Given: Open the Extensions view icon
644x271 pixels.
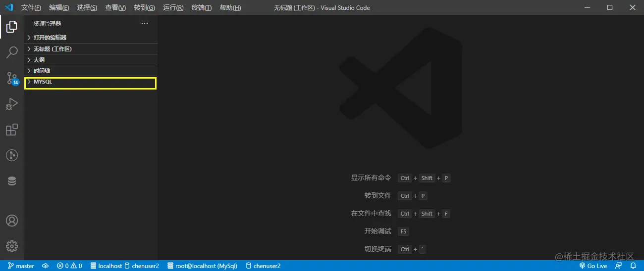Looking at the screenshot, I should tap(12, 130).
